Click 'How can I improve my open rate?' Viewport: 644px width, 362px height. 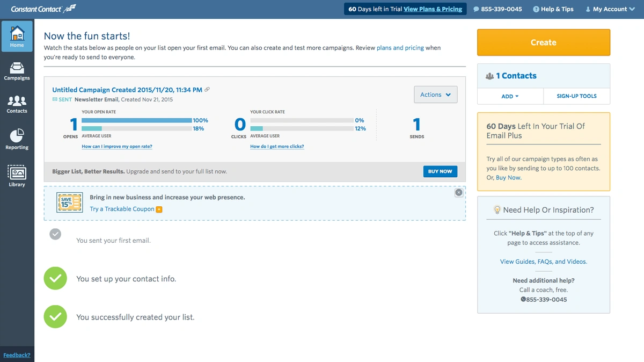(117, 146)
